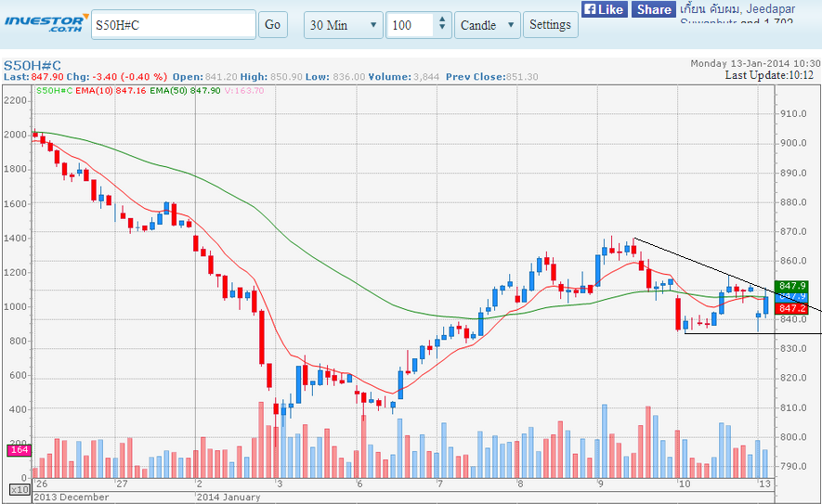Click the pink 164 volume axis marker
822x504 pixels.
point(19,450)
